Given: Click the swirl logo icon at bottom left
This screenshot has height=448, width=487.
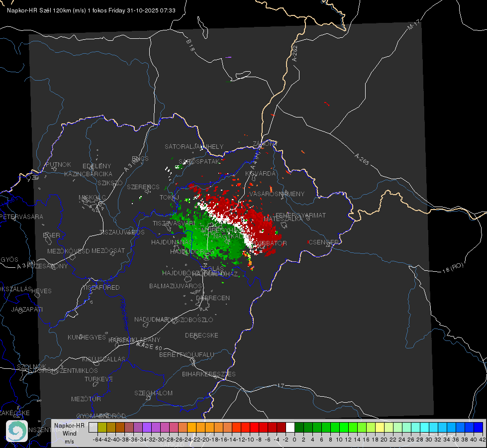Looking at the screenshot, I should tap(17, 431).
